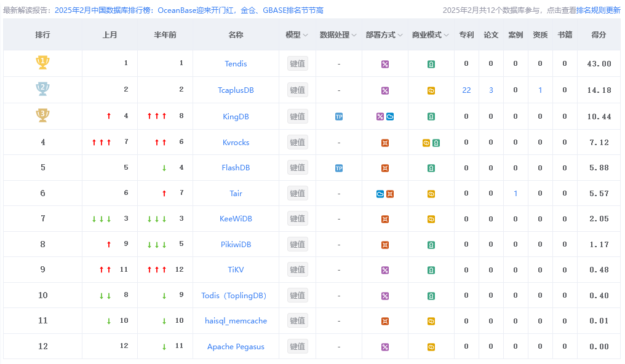Click TcaplusDB paper count 3
The width and height of the screenshot is (625, 364).
pos(491,90)
